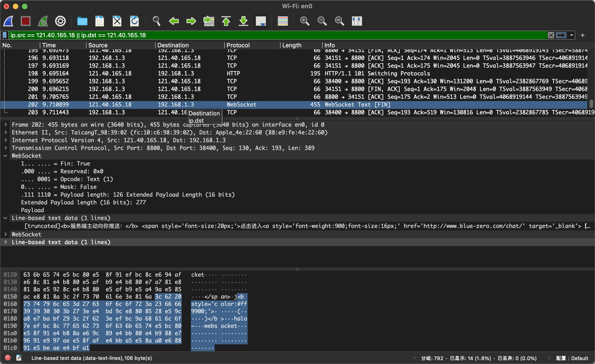Toggle auto-scroll during live capture
The height and width of the screenshot is (364, 595).
coord(261,21)
